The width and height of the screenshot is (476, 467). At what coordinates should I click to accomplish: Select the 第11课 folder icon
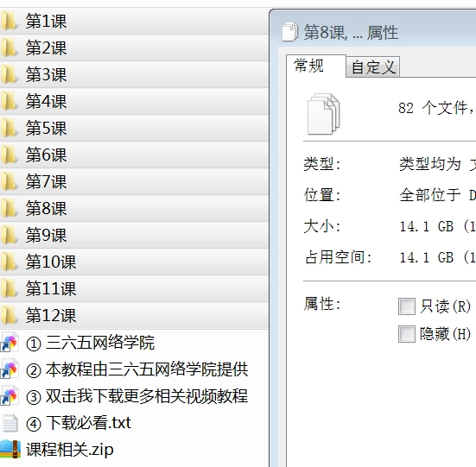pyautogui.click(x=9, y=288)
